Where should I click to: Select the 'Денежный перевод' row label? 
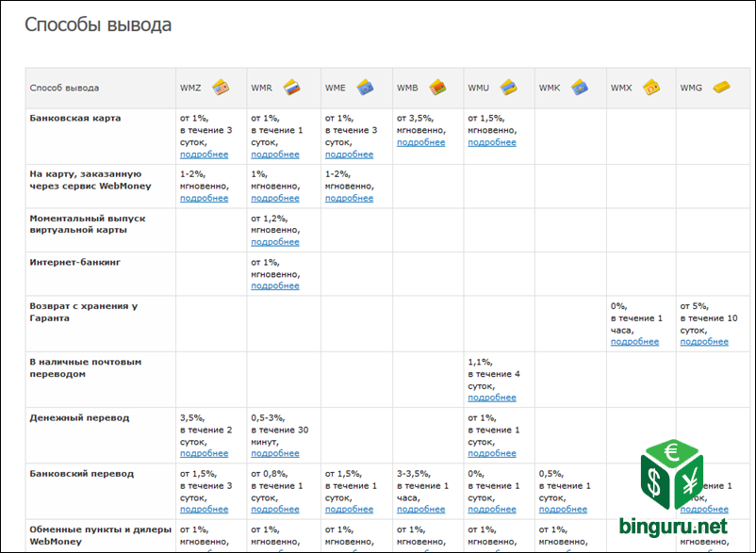click(x=79, y=418)
